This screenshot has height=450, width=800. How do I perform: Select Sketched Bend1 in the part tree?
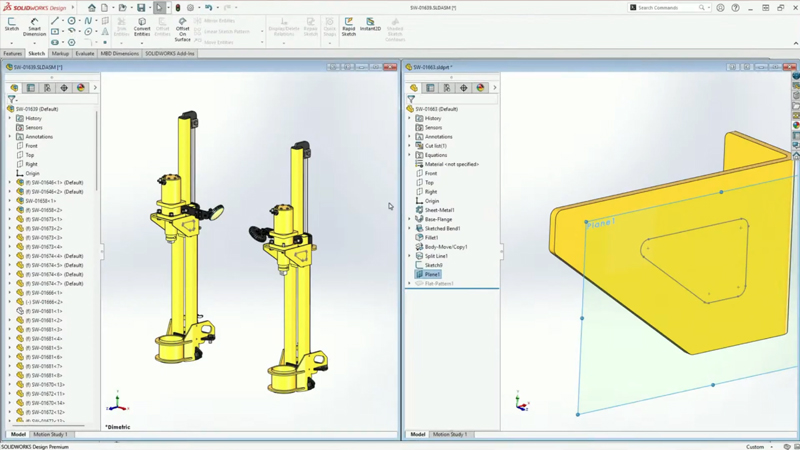click(x=442, y=228)
